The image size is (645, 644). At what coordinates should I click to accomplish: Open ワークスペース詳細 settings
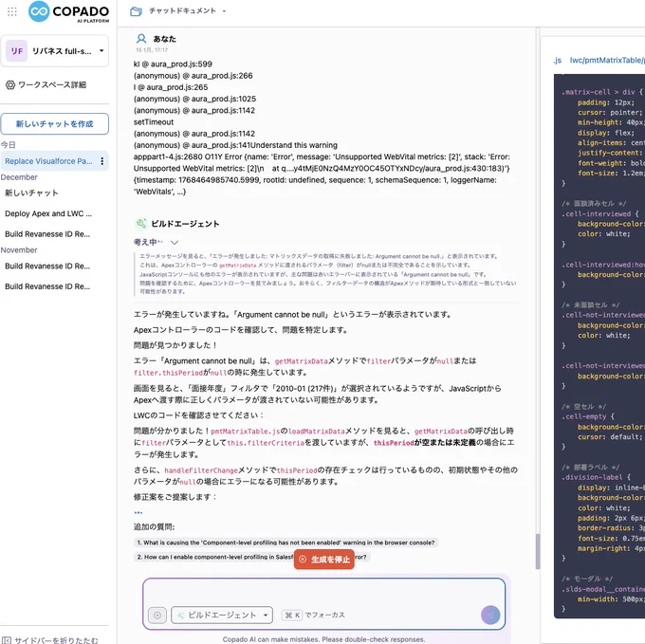pyautogui.click(x=46, y=84)
